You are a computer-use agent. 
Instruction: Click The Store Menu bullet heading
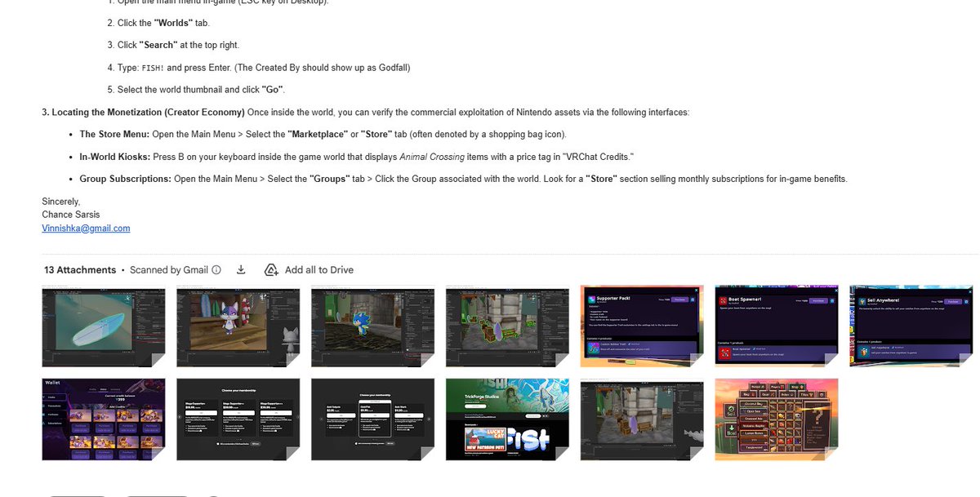pyautogui.click(x=114, y=134)
